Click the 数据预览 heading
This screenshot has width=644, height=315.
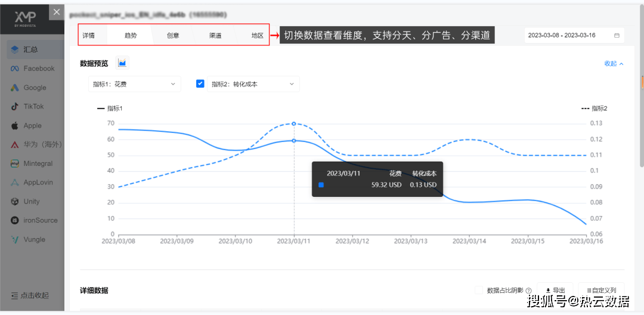(x=94, y=63)
